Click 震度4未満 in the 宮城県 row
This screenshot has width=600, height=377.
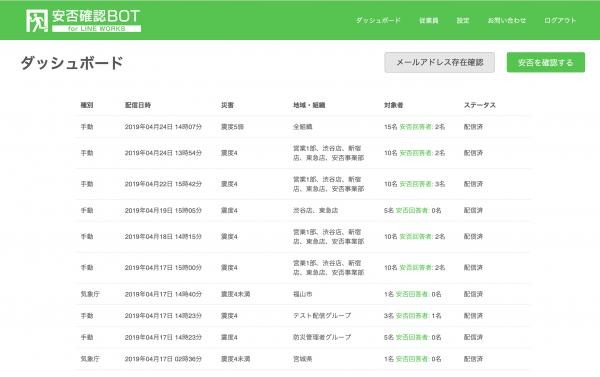tap(235, 359)
